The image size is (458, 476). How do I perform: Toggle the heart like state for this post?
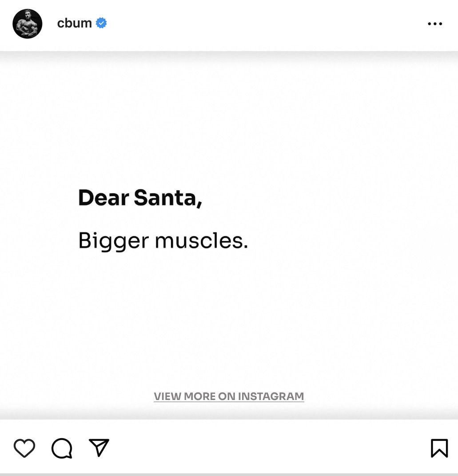24,448
